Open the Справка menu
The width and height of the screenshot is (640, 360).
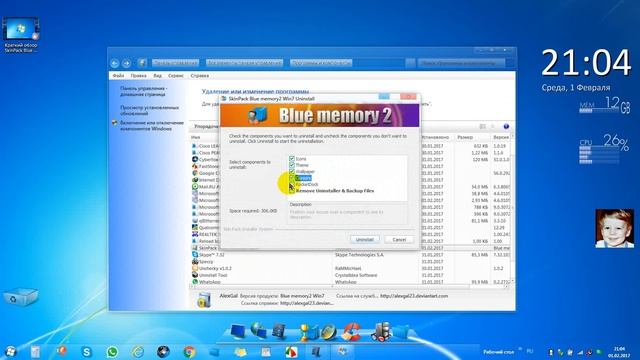pyautogui.click(x=200, y=76)
